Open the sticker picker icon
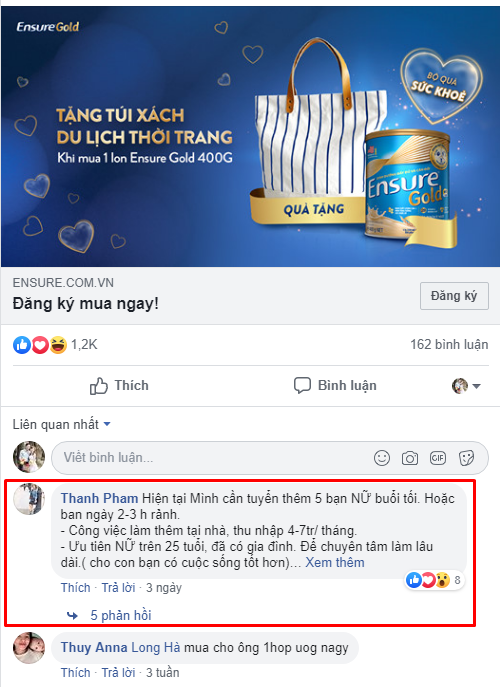This screenshot has height=687, width=500. [x=466, y=458]
